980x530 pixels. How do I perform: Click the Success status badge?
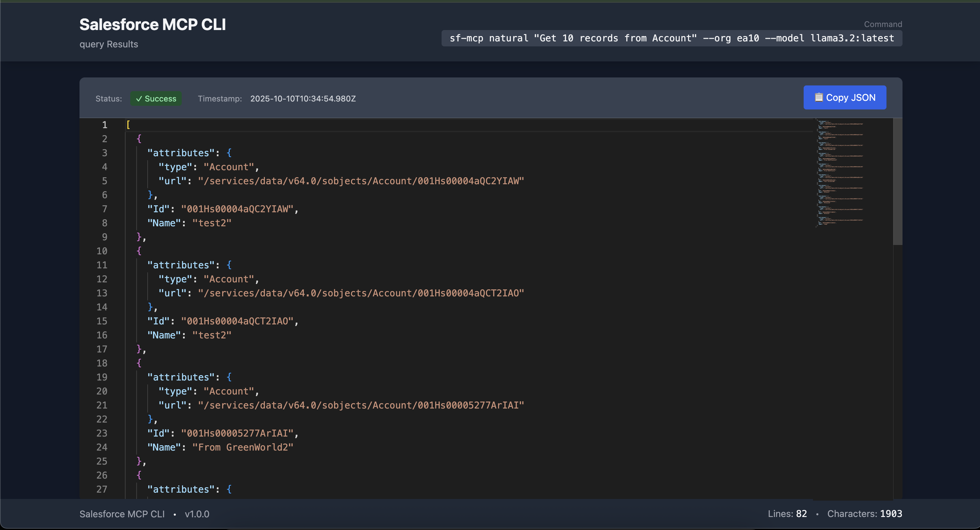click(156, 98)
